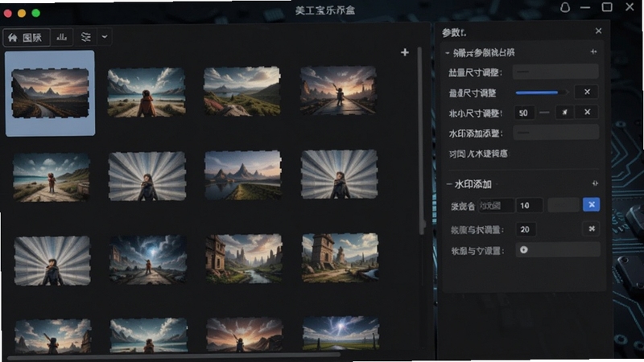Image resolution: width=644 pixels, height=362 pixels.
Task: Click the input field showing 50
Action: point(525,113)
